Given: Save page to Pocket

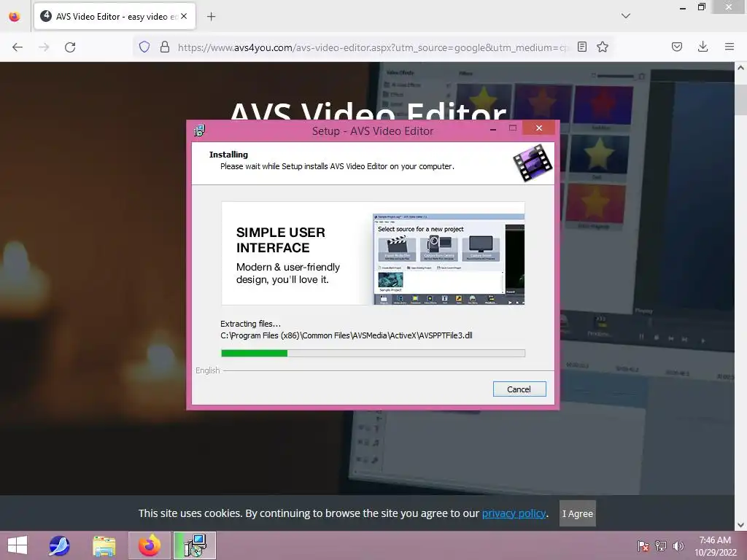Looking at the screenshot, I should tap(677, 47).
